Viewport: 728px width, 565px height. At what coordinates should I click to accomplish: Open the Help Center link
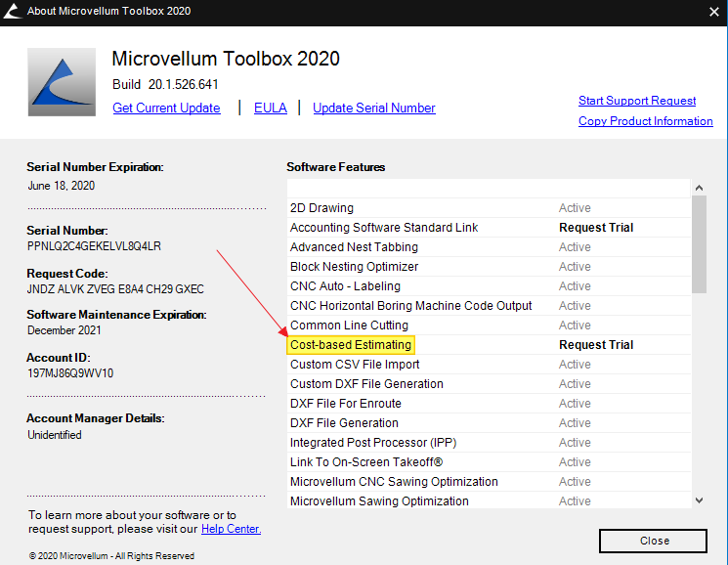(x=231, y=529)
